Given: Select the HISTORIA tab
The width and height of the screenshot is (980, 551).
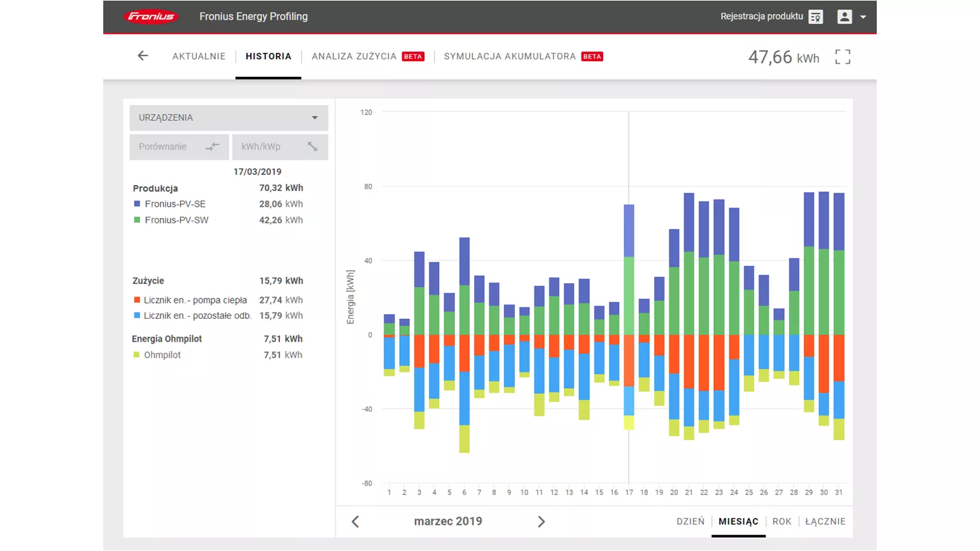Looking at the screenshot, I should coord(269,56).
